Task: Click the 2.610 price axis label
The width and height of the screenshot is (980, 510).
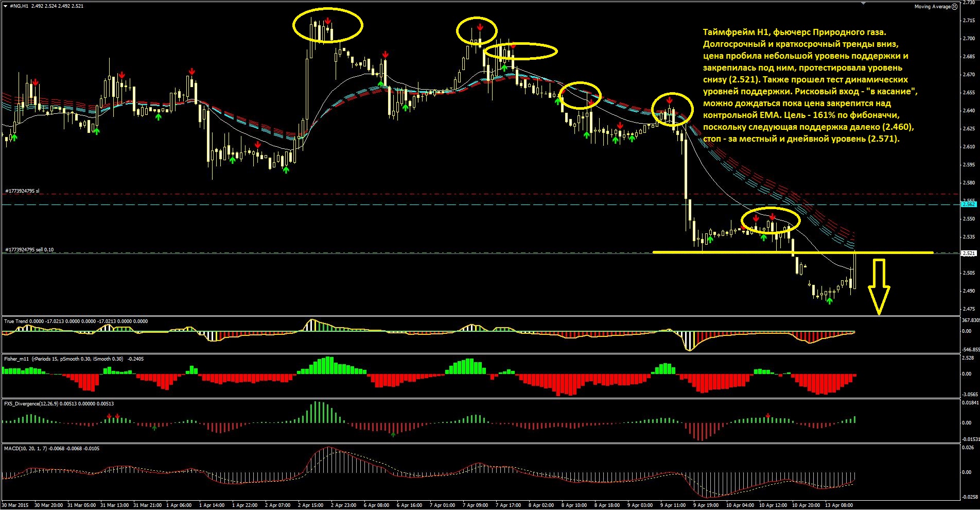Action: pos(969,147)
